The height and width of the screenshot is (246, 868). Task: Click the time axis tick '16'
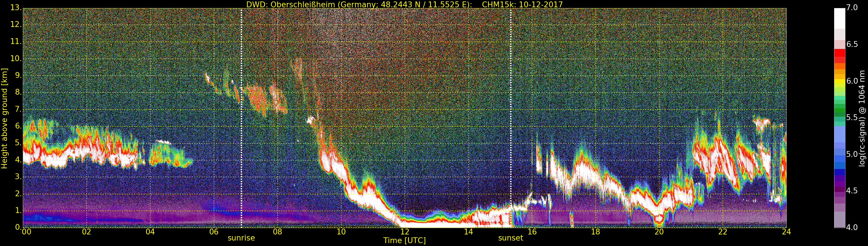[532, 232]
